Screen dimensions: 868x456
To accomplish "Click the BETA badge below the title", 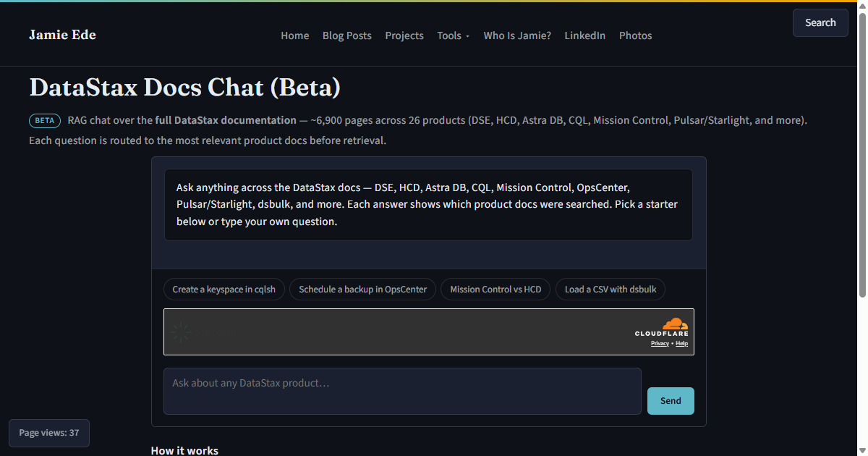I will pos(45,121).
